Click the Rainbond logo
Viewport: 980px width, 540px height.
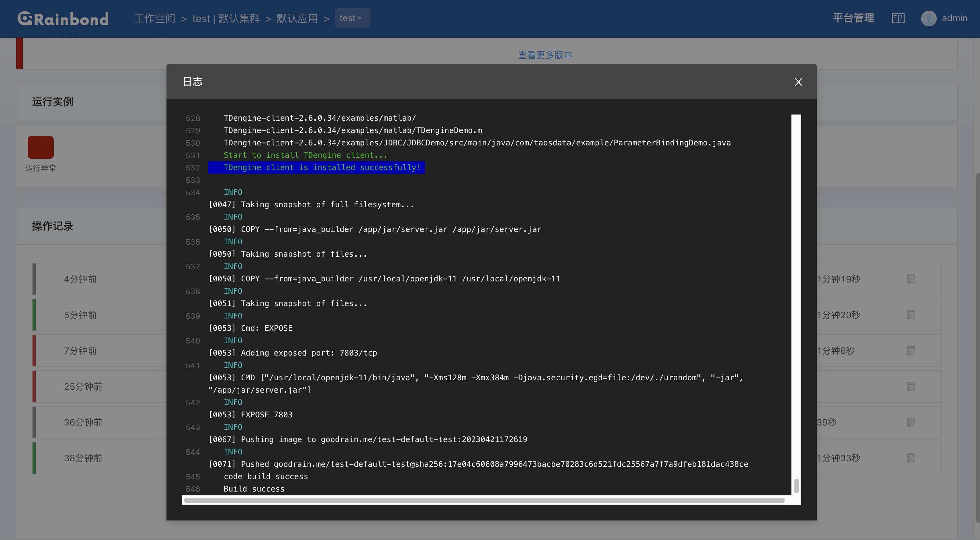point(63,18)
